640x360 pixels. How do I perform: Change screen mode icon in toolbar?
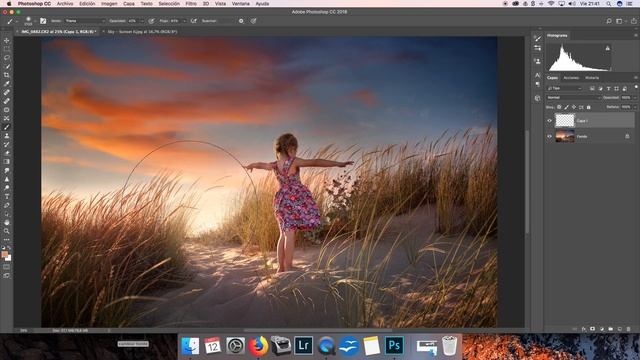(7, 276)
